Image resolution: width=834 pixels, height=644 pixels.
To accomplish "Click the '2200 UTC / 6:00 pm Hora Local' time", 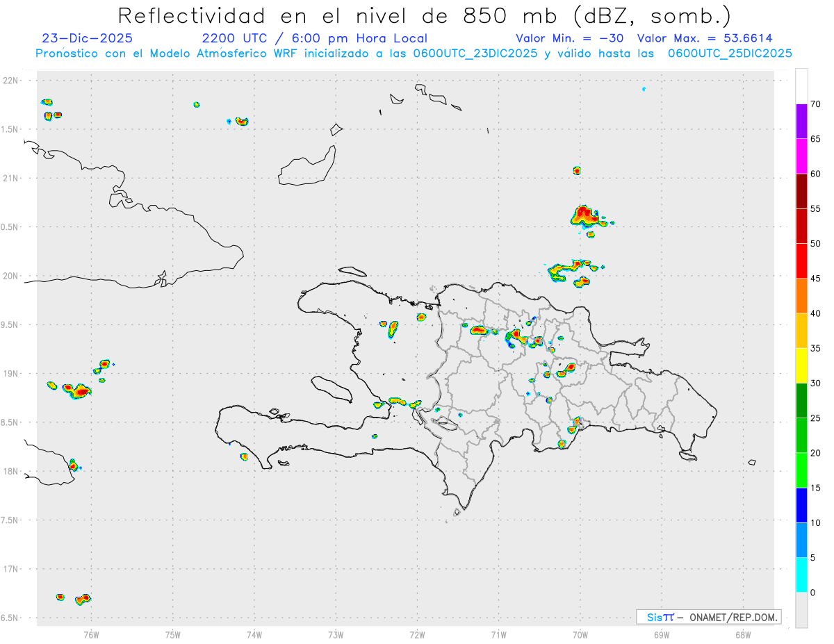I will coord(315,38).
